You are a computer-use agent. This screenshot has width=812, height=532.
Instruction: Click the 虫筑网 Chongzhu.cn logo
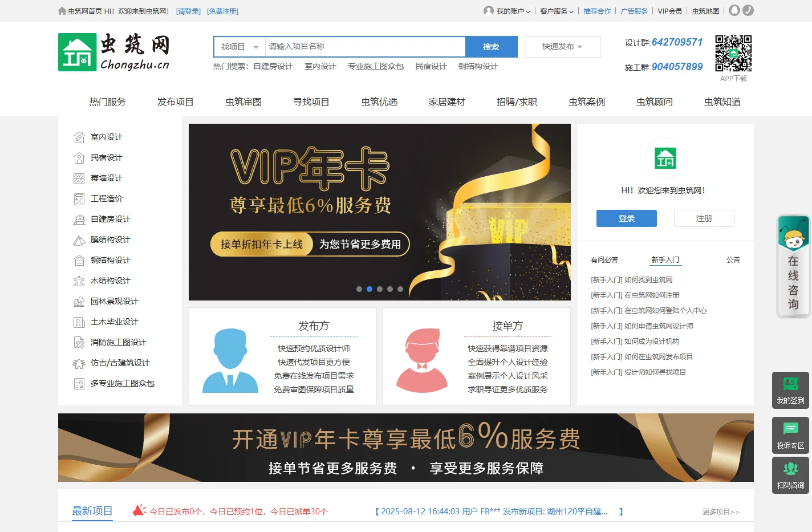tap(114, 52)
